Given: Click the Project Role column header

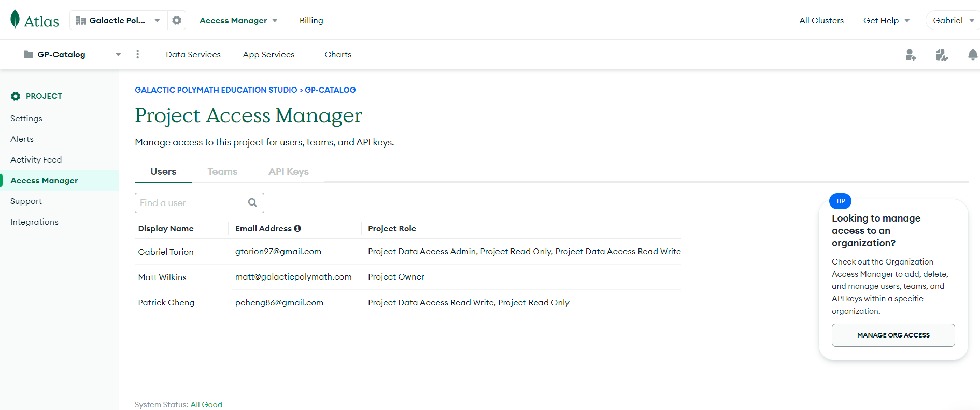Looking at the screenshot, I should coord(392,228).
